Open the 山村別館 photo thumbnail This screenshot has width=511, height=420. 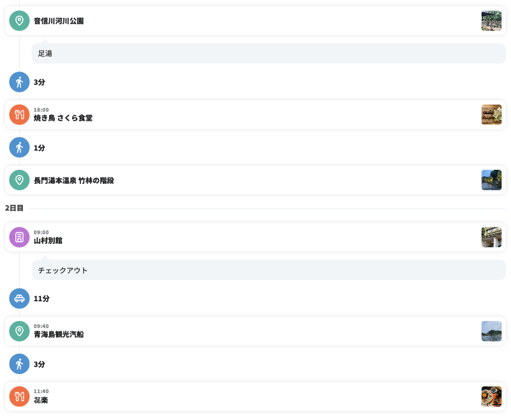(491, 237)
